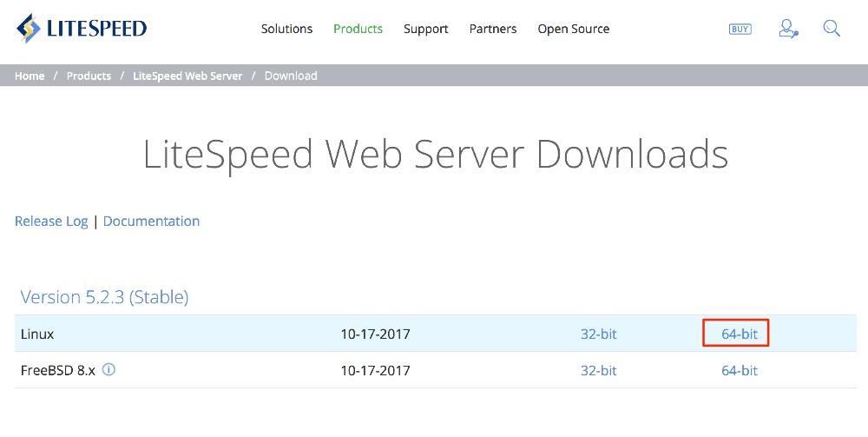Download FreeBSD 8.x 64-bit version
Screen dimensions: 868x437
click(x=739, y=370)
